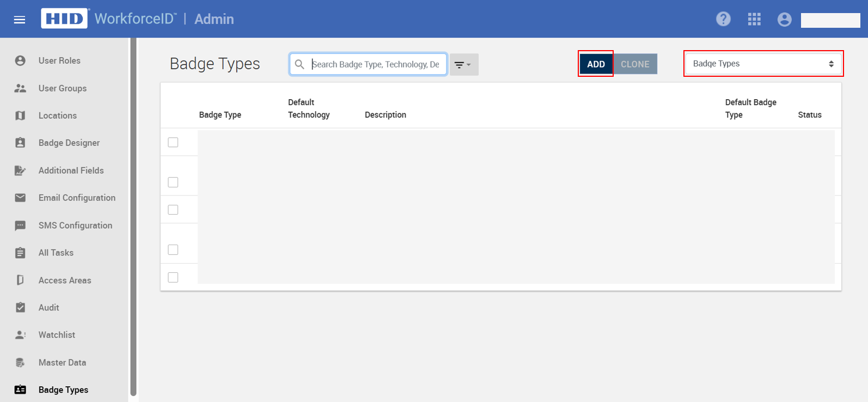Screen dimensions: 868x402
Task: Click the magnifier icon in search box
Action: 299,64
